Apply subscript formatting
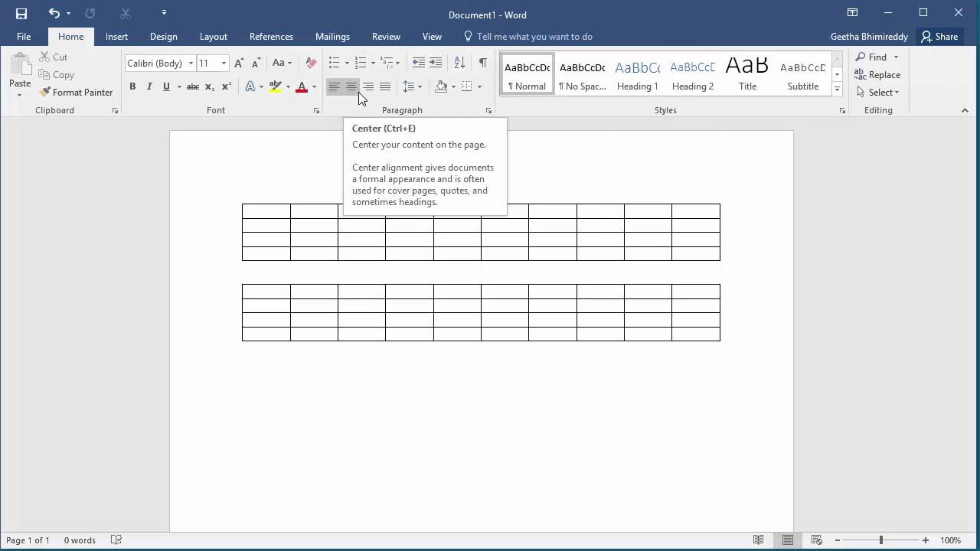 click(x=209, y=86)
